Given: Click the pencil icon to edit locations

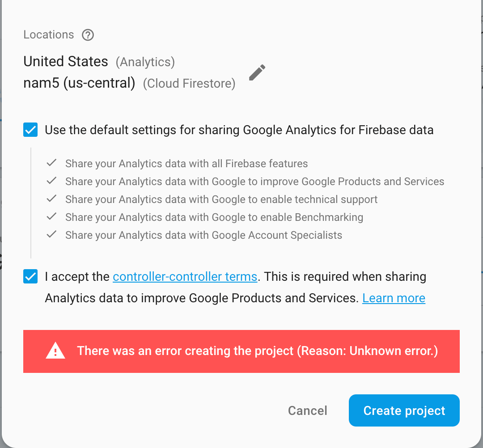Looking at the screenshot, I should [x=257, y=72].
